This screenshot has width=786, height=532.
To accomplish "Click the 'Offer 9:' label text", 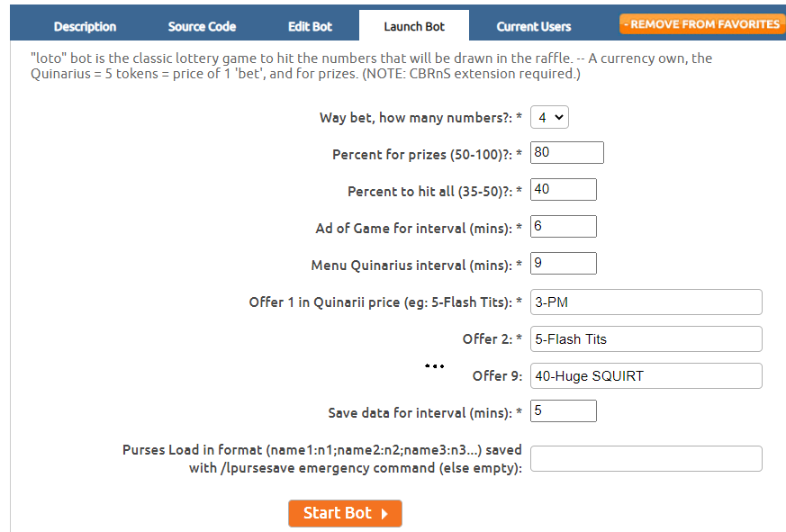I will click(x=497, y=375).
